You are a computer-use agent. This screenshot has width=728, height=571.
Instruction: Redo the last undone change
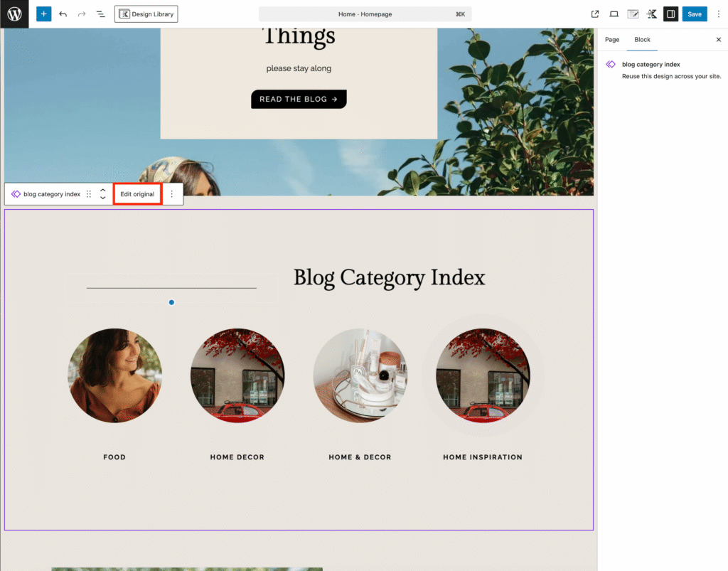click(x=82, y=14)
